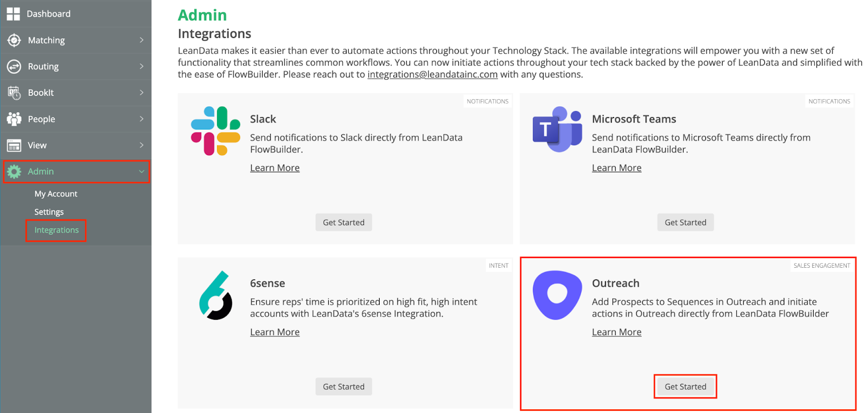
Task: Click the Matching target icon
Action: coord(14,40)
